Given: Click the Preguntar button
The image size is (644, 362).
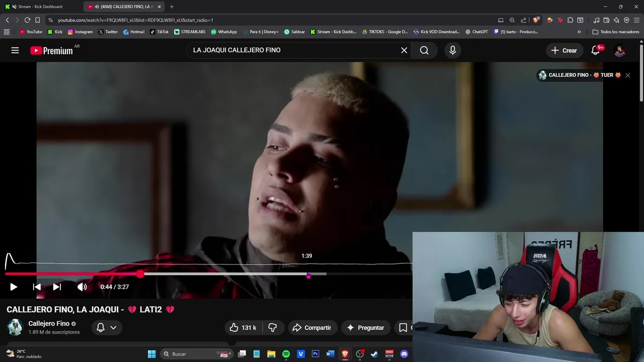Looking at the screenshot, I should point(366,328).
